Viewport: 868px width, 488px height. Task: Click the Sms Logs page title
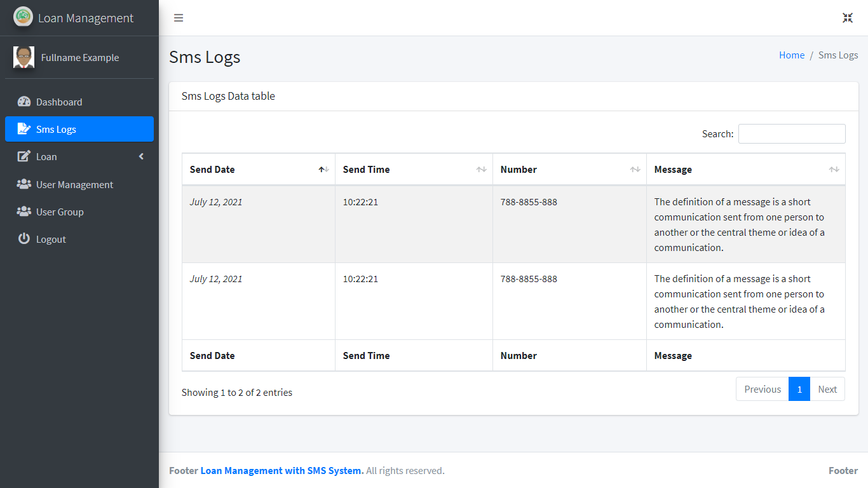205,57
